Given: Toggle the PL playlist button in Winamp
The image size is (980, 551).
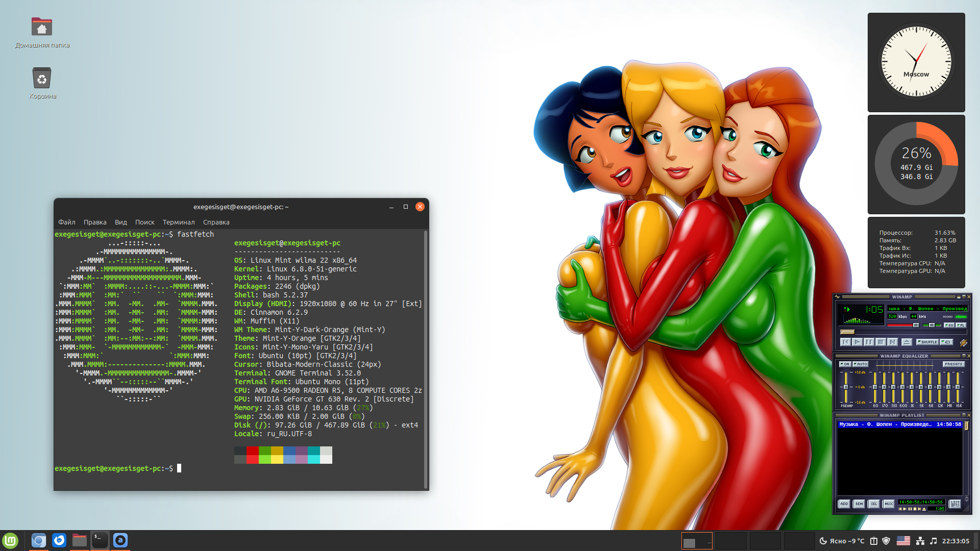Looking at the screenshot, I should coord(961,325).
